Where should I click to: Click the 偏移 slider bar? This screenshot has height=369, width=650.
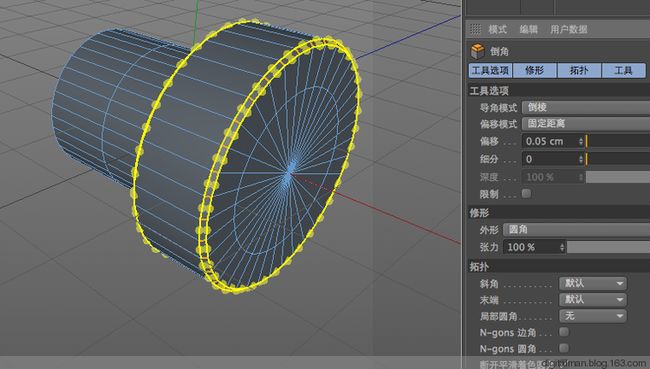coord(618,141)
